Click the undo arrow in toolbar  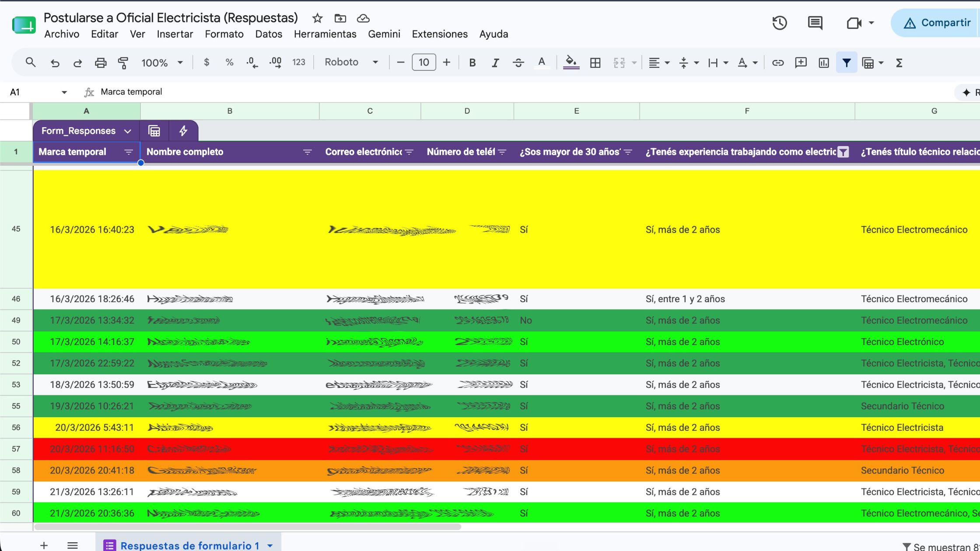click(55, 63)
